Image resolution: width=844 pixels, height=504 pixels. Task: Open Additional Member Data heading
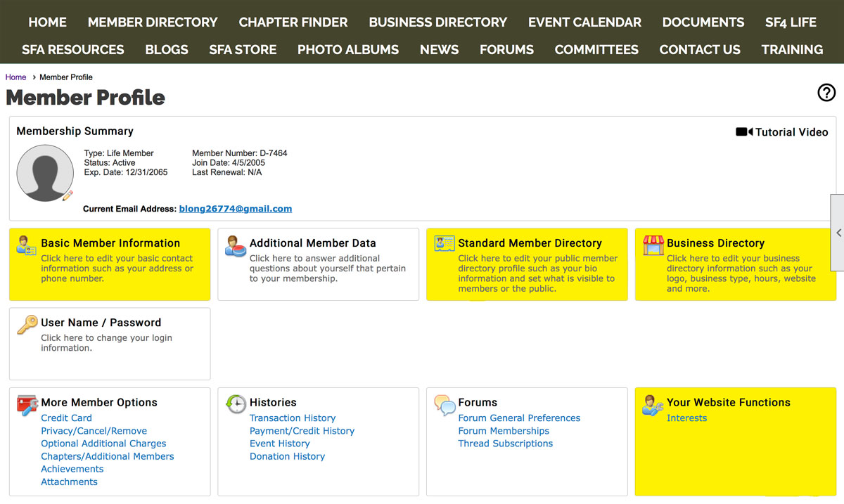click(313, 243)
